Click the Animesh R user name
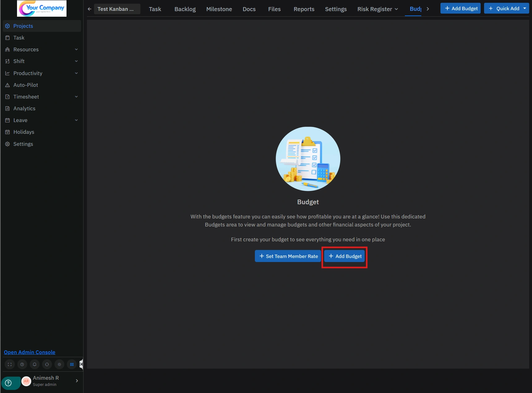Screen dimensions: 532x393 click(x=46, y=378)
